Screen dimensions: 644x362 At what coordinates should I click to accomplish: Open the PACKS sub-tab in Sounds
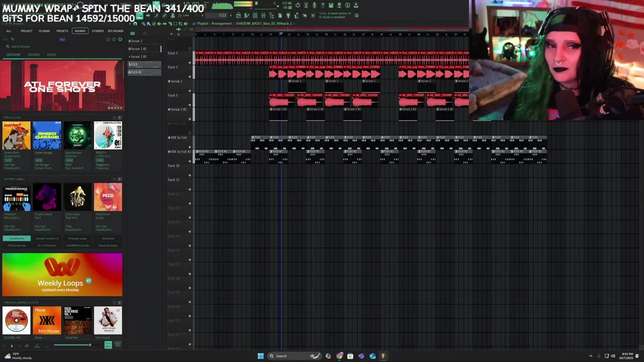point(51,54)
